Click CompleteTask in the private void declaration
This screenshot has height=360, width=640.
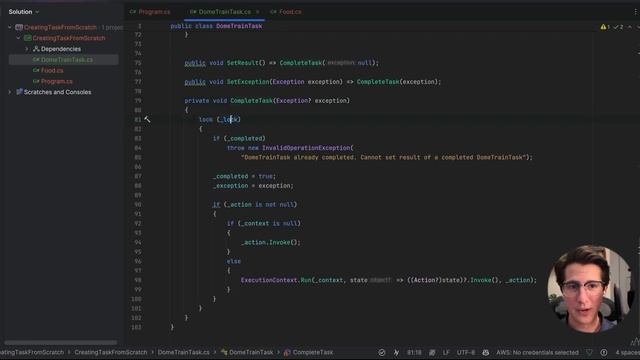251,100
